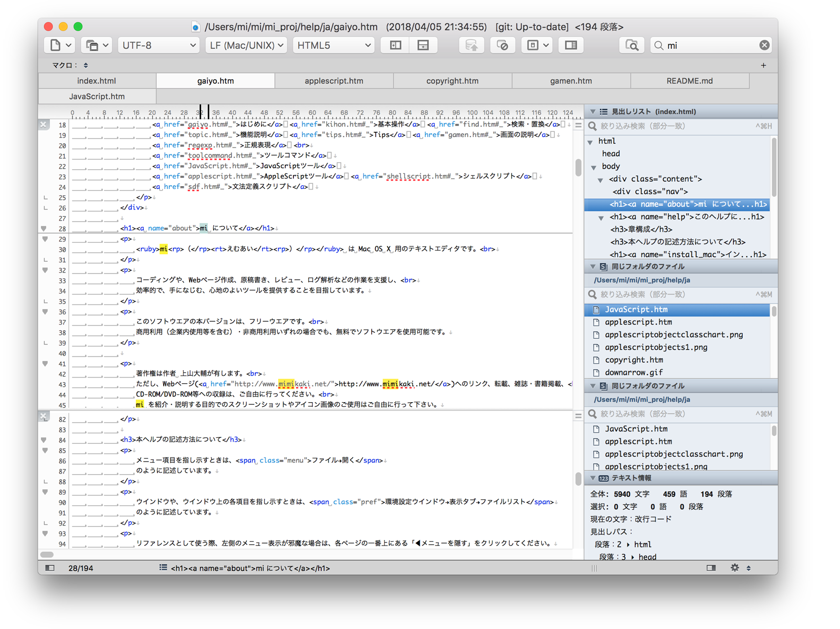Click the outline list icon in status bar
This screenshot has height=629, width=840.
163,568
